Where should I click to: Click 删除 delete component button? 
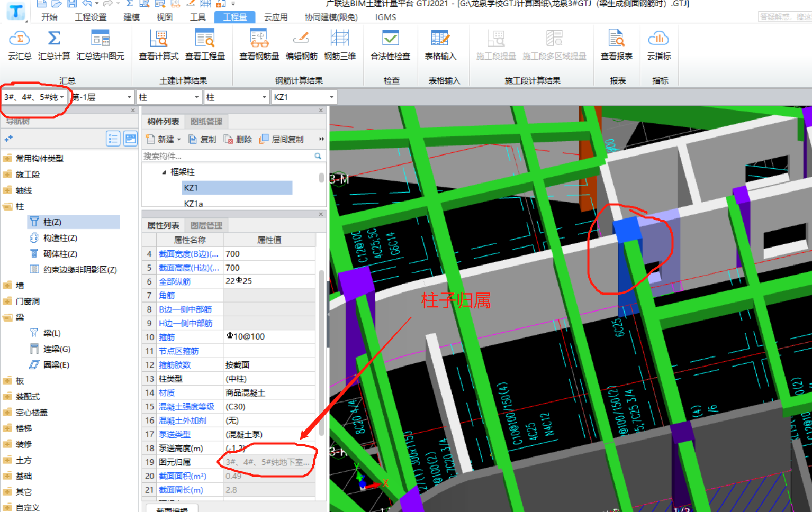[238, 139]
